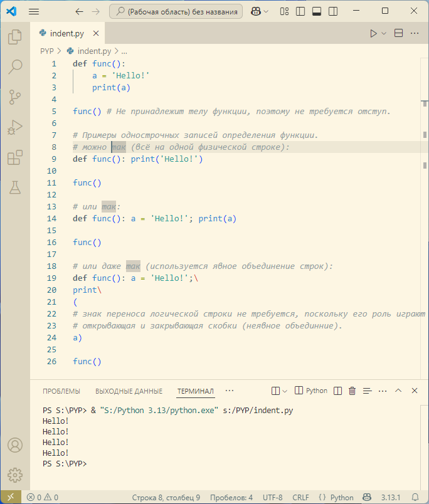
Task: Click the indent.py breadcrumb item
Action: [89, 51]
